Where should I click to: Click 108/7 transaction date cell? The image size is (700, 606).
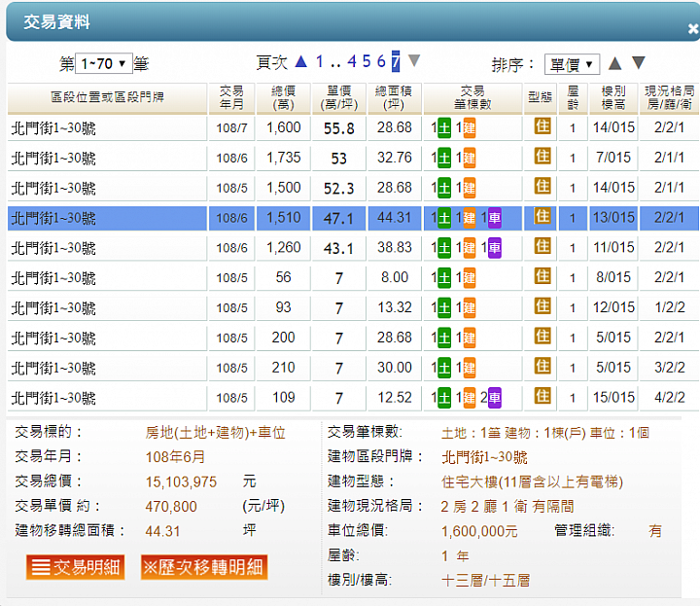(x=231, y=128)
